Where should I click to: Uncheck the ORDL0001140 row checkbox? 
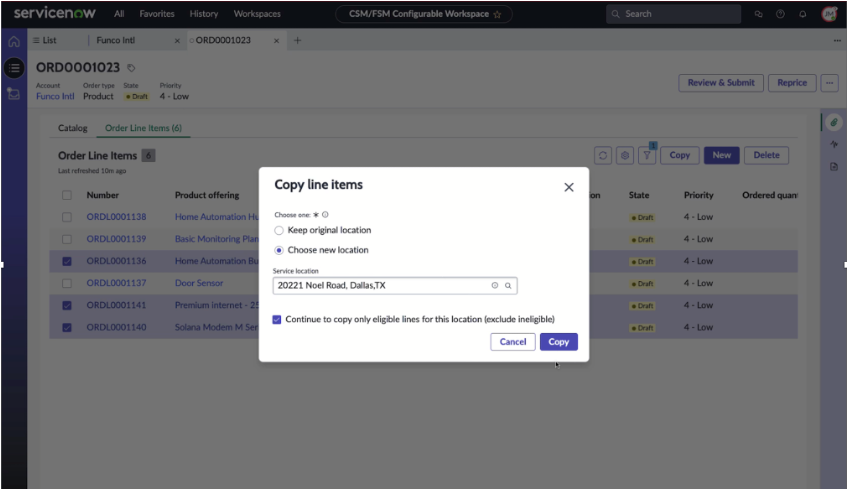click(x=67, y=327)
